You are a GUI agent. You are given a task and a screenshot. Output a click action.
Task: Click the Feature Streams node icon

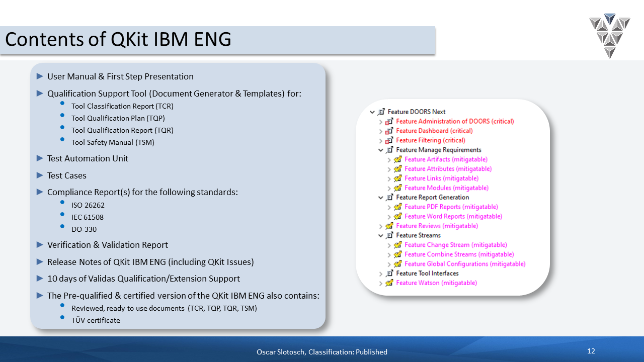[x=389, y=235]
